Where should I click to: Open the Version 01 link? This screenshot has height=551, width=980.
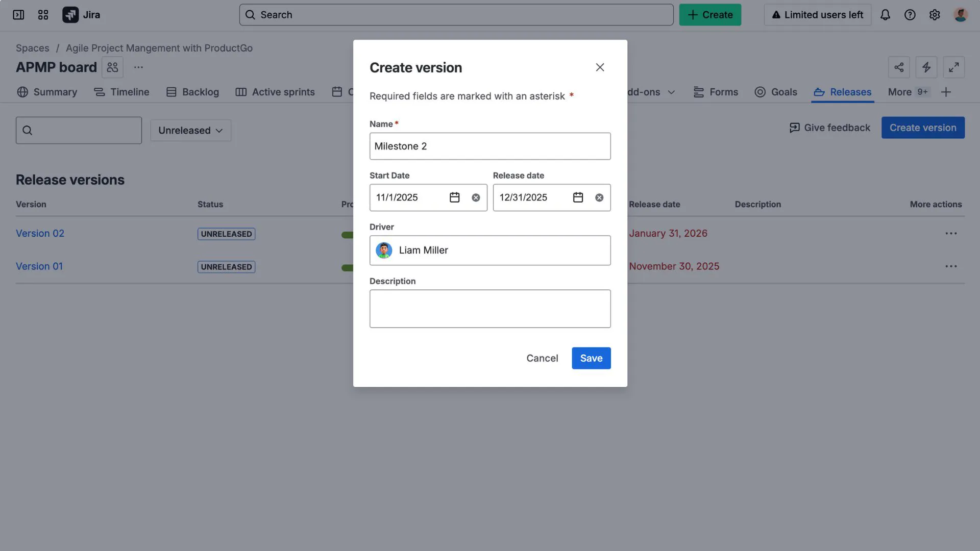point(39,266)
